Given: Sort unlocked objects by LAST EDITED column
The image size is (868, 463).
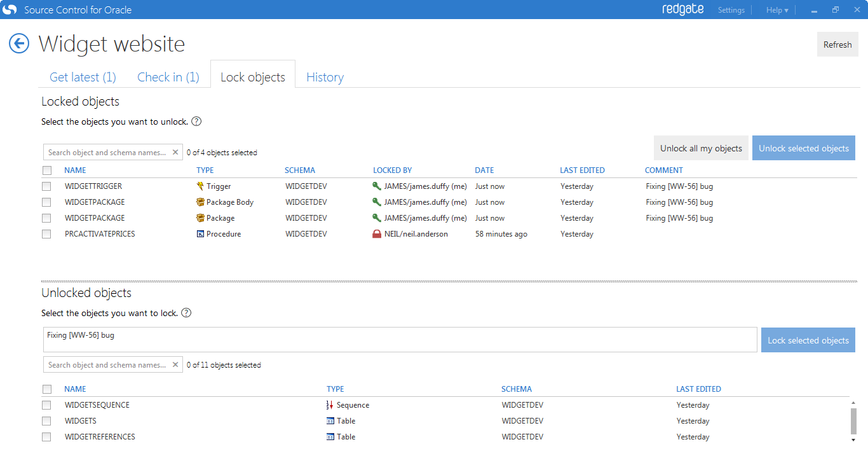Looking at the screenshot, I should point(698,389).
